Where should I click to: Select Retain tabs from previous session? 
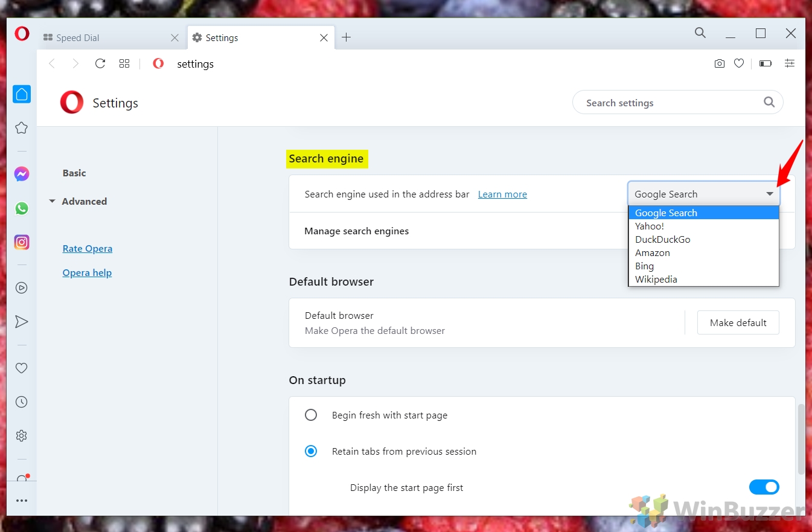(x=311, y=451)
